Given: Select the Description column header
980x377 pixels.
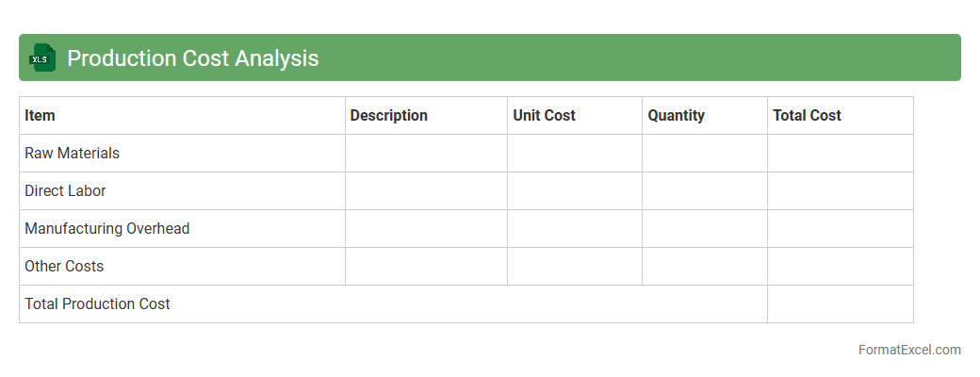Looking at the screenshot, I should point(388,115).
